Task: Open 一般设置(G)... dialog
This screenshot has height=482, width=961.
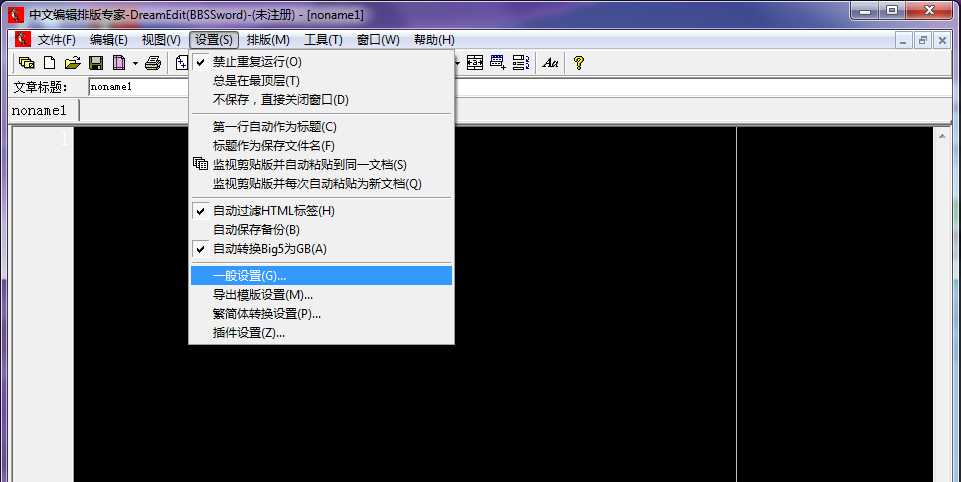Action: [x=321, y=276]
